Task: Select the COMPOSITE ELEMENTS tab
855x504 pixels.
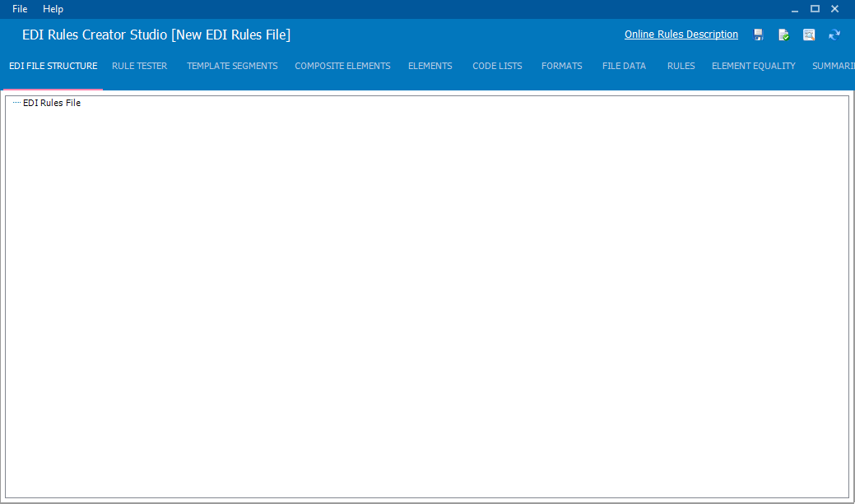Action: pyautogui.click(x=342, y=66)
